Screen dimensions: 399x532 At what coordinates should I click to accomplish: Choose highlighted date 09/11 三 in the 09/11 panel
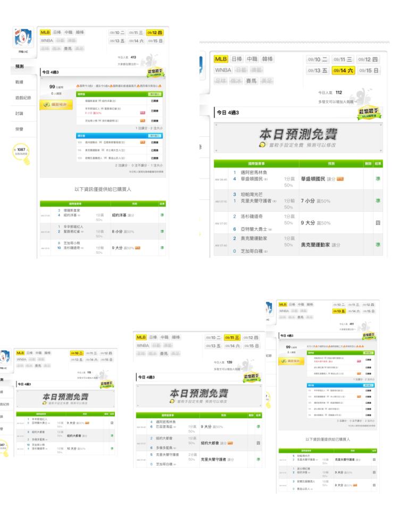pos(232,338)
